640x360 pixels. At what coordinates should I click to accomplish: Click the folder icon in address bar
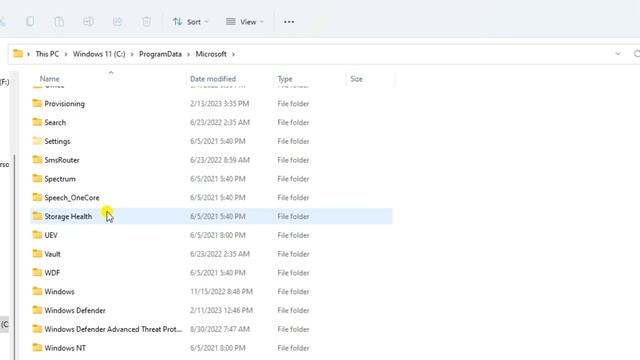pos(18,53)
